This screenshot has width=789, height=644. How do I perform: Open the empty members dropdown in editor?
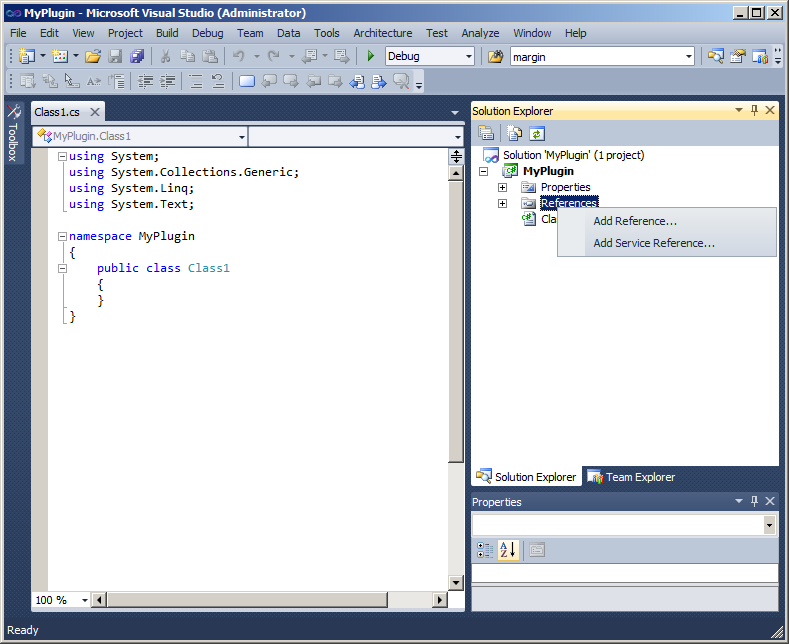pyautogui.click(x=457, y=136)
